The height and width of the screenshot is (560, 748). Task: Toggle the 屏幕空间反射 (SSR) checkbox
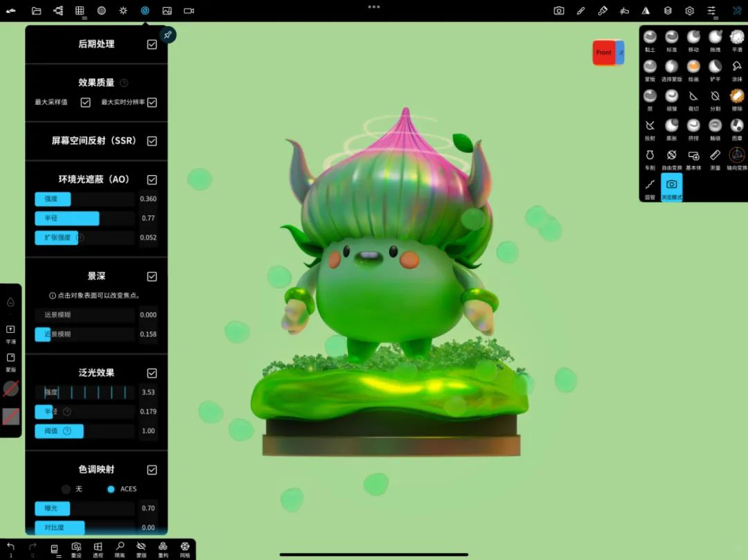[x=152, y=141]
